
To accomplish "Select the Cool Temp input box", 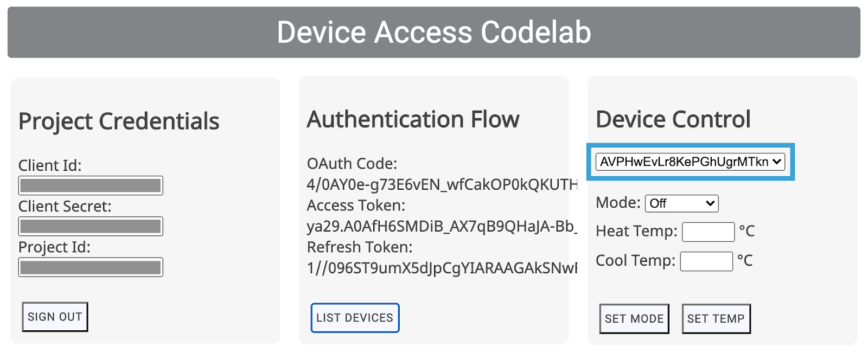I will tap(706, 261).
